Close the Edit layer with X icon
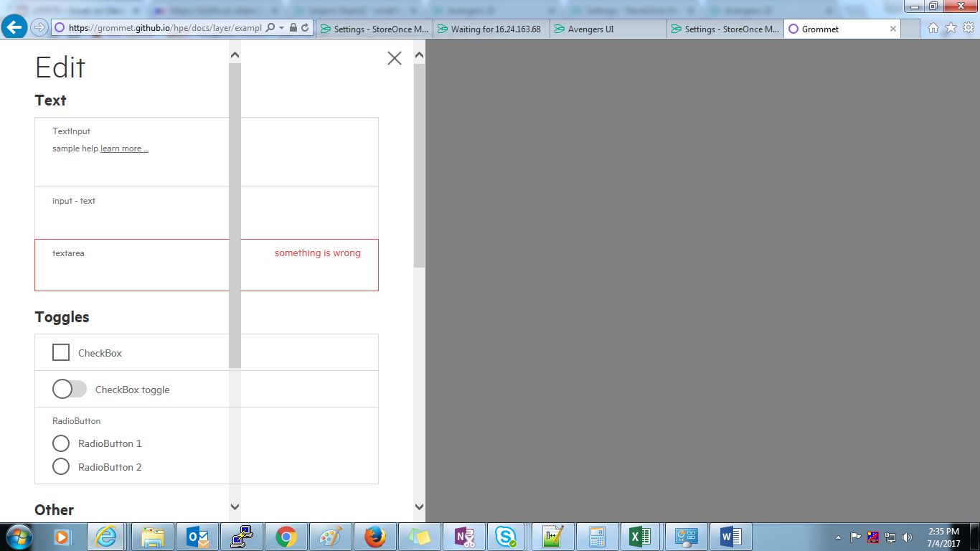The height and width of the screenshot is (551, 980). (394, 58)
